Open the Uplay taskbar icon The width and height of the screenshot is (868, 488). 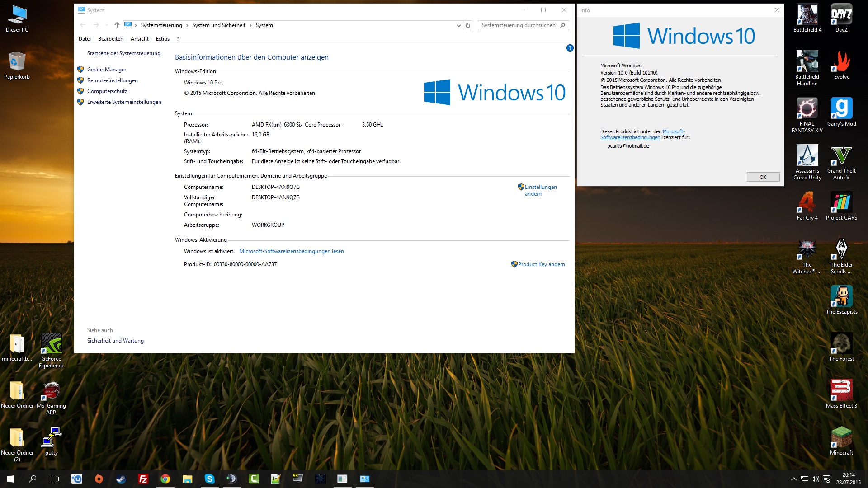[76, 479]
